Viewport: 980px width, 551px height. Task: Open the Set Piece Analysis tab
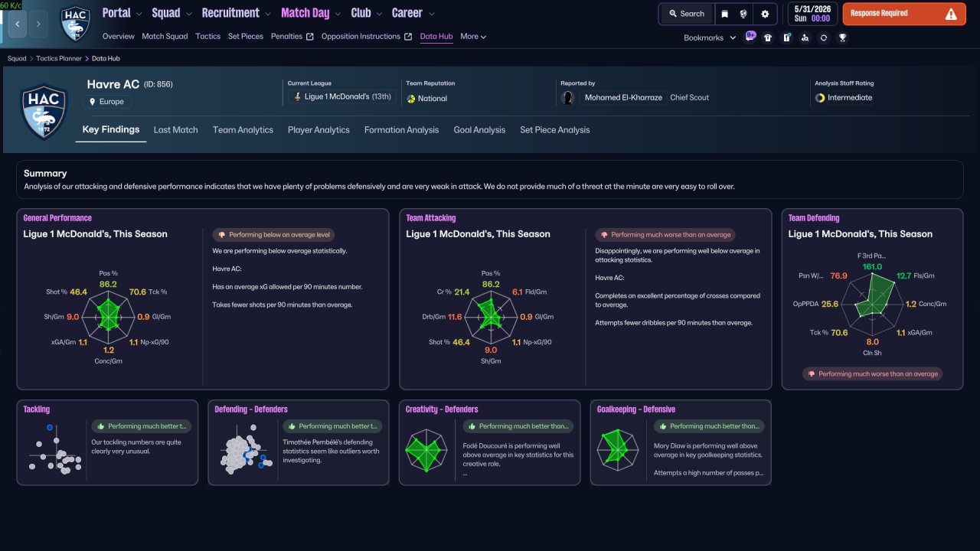tap(554, 130)
